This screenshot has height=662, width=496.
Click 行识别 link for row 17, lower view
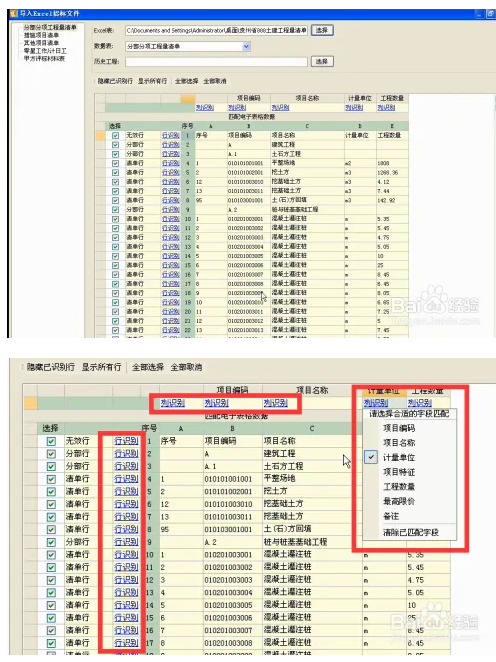click(126, 643)
